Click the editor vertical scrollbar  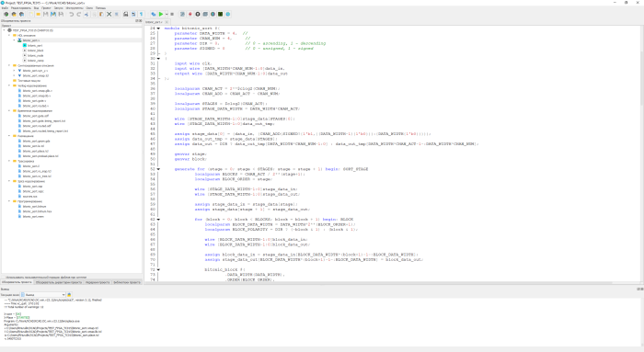(x=641, y=154)
